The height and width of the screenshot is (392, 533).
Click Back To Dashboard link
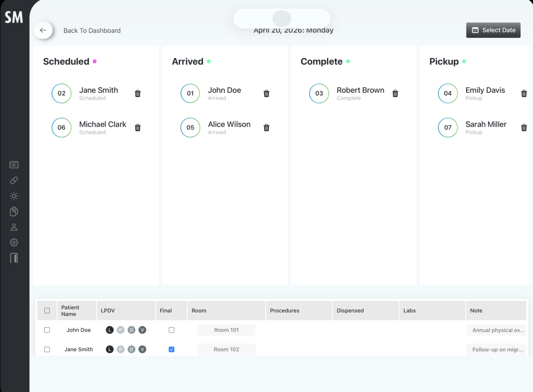[x=92, y=31]
